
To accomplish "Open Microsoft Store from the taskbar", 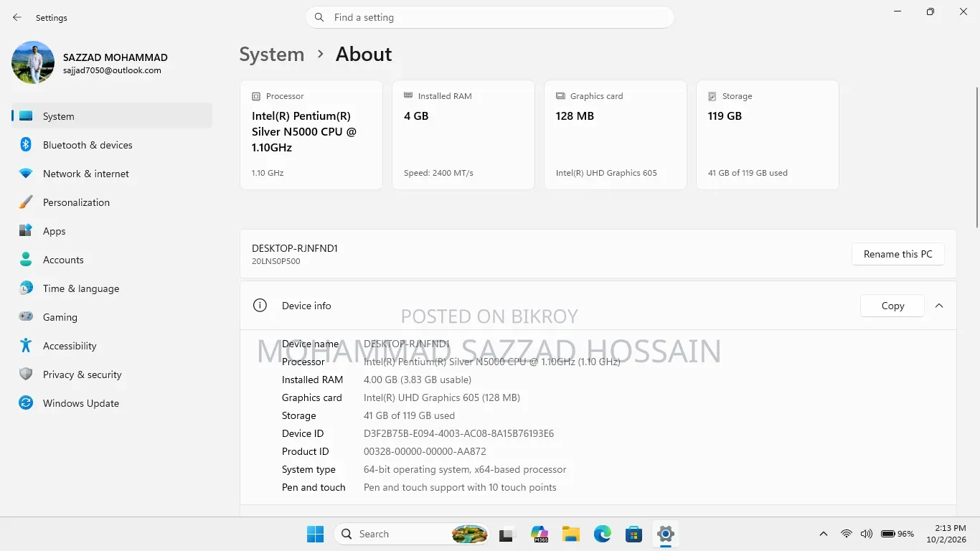I will click(633, 534).
